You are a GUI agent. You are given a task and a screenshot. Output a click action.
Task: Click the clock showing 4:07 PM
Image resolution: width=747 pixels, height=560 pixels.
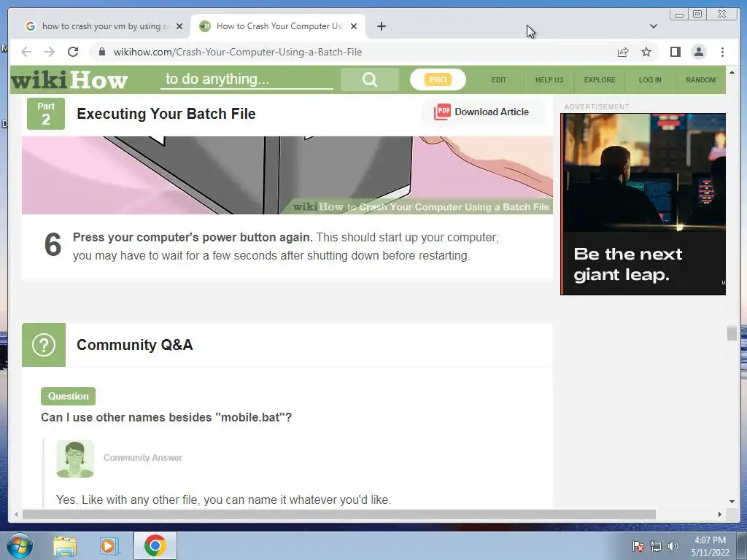click(711, 546)
